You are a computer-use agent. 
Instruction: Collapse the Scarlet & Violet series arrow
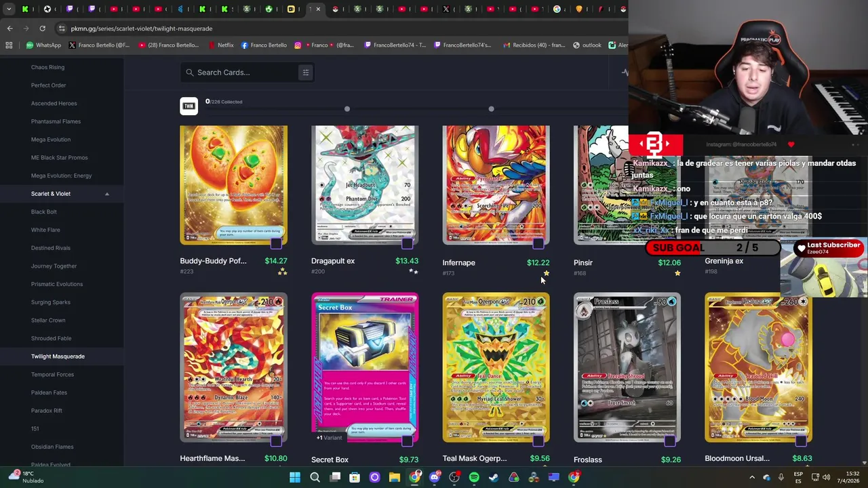[106, 194]
